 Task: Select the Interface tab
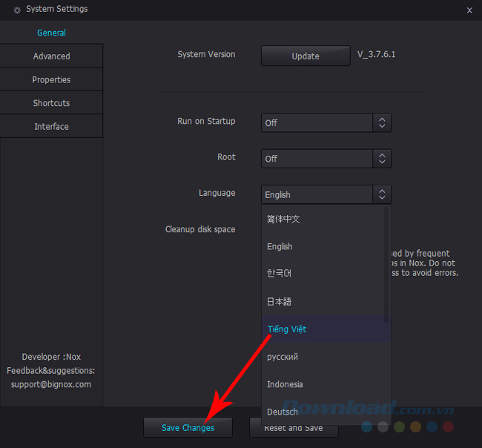click(51, 126)
